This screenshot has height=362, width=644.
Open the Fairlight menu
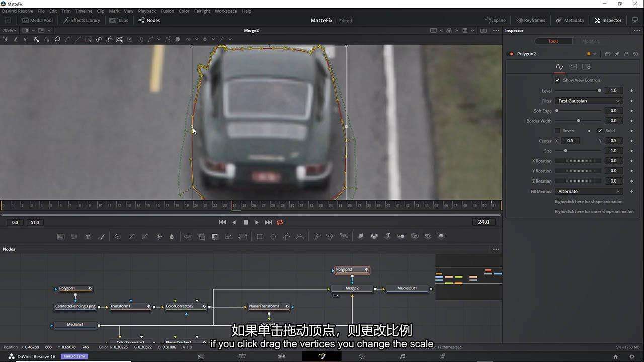tap(202, 11)
